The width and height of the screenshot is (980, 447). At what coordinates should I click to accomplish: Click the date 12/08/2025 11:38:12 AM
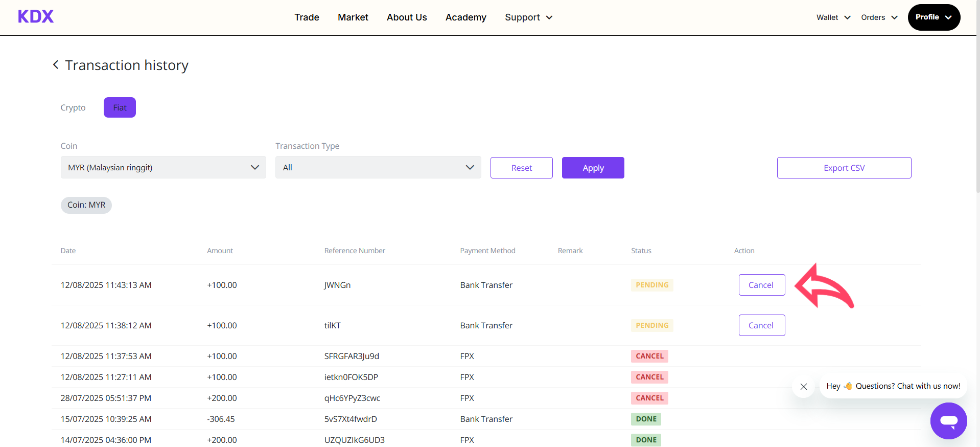[106, 325]
